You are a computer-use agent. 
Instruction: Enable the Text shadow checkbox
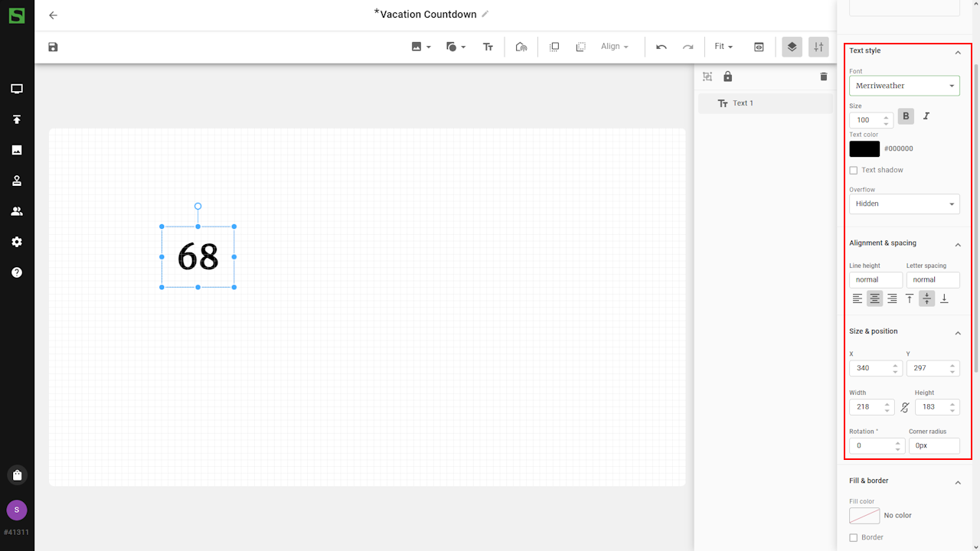point(854,170)
